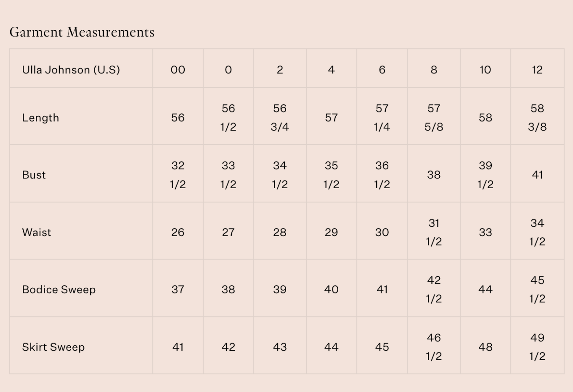
Task: Click the Skirt Sweep value 48
Action: pyautogui.click(x=485, y=347)
